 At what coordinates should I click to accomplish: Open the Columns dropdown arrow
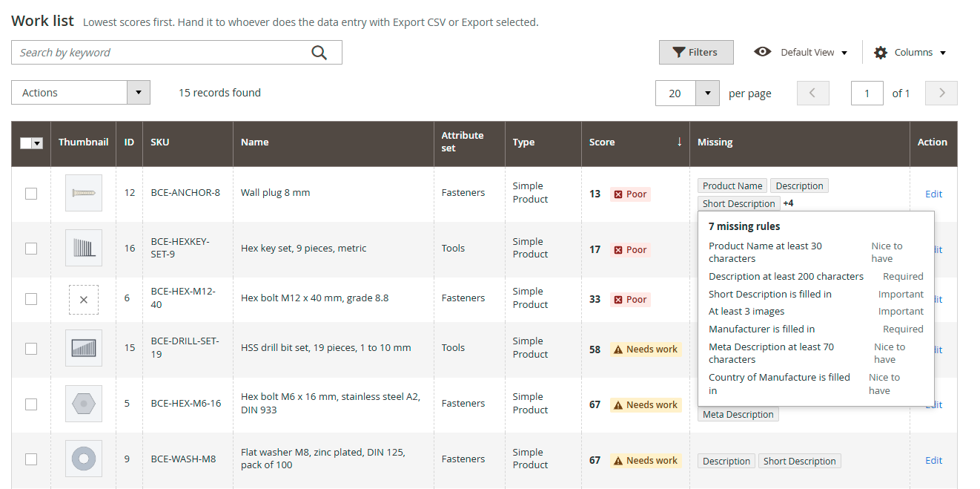tap(943, 53)
